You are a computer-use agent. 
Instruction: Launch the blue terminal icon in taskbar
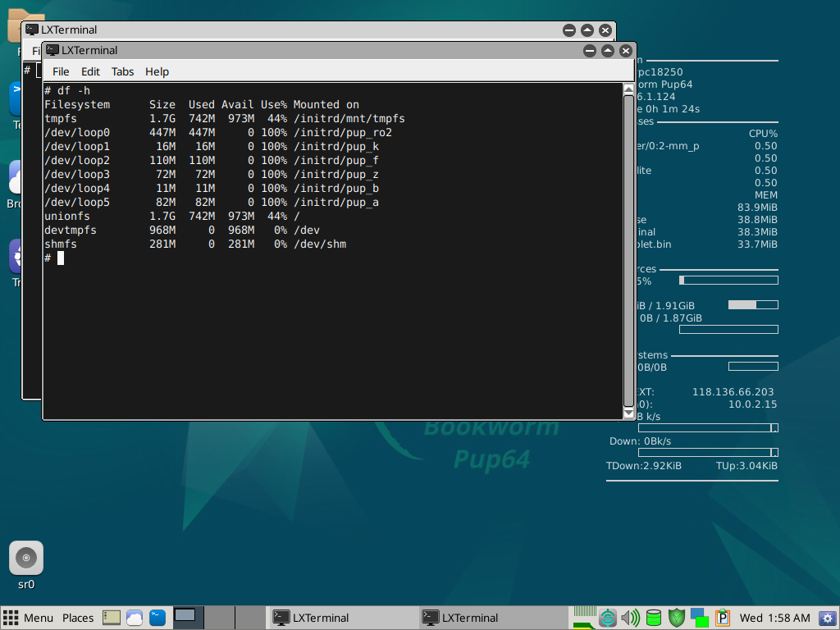[157, 618]
